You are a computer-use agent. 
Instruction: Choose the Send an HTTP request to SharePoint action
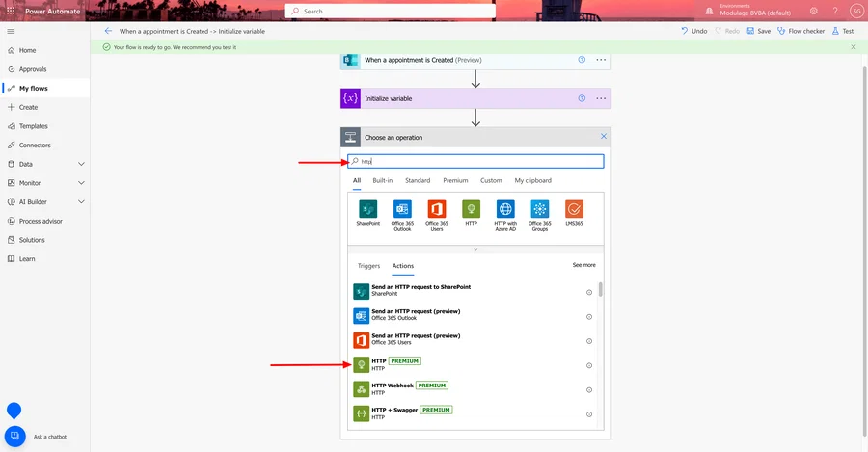[474, 290]
